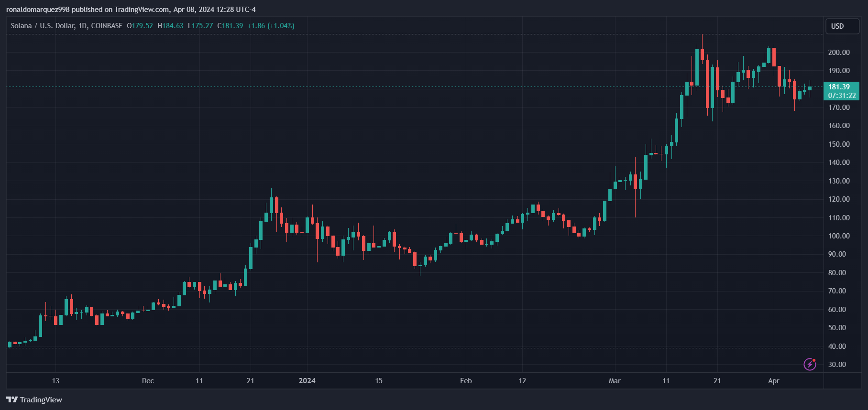
Task: Click the Dec label on time axis
Action: 148,381
